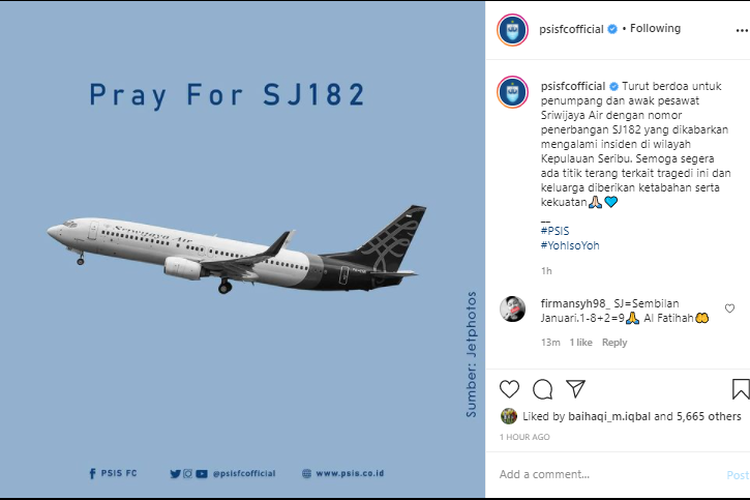This screenshot has height=500, width=750.
Task: Toggle the Following button in header
Action: [655, 29]
